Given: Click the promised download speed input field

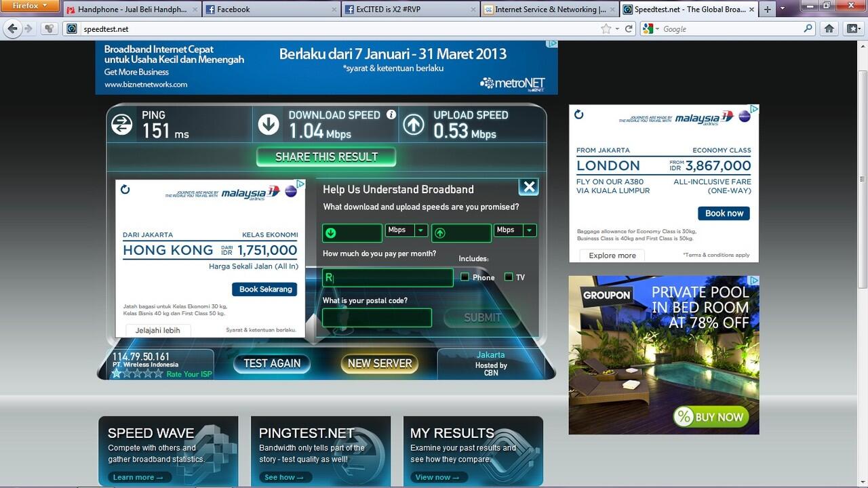Looking at the screenshot, I should (352, 232).
